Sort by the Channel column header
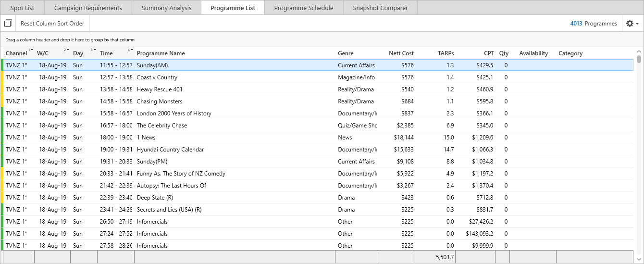Image resolution: width=644 pixels, height=264 pixels. click(x=16, y=53)
